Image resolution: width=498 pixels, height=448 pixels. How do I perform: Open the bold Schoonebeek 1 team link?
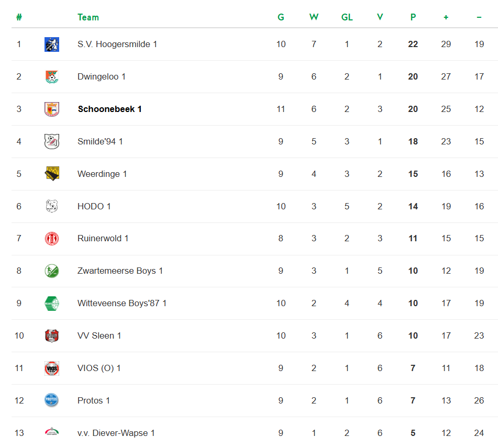[x=110, y=109]
